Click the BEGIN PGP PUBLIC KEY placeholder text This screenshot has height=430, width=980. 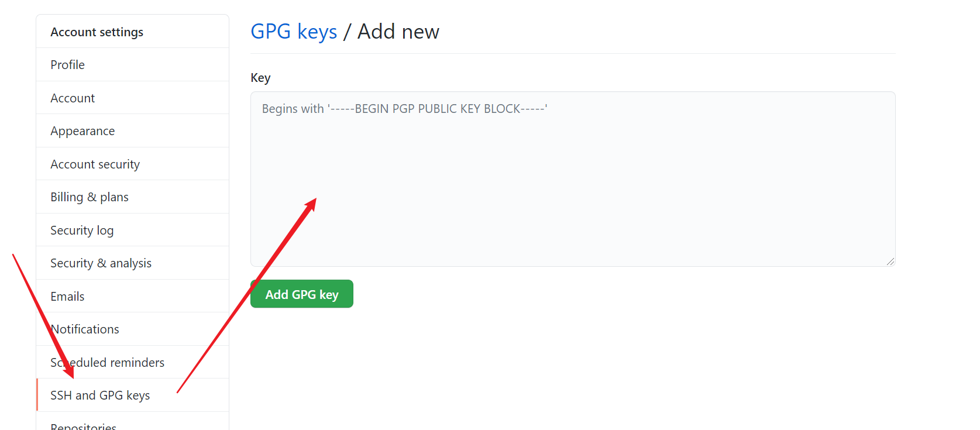404,109
